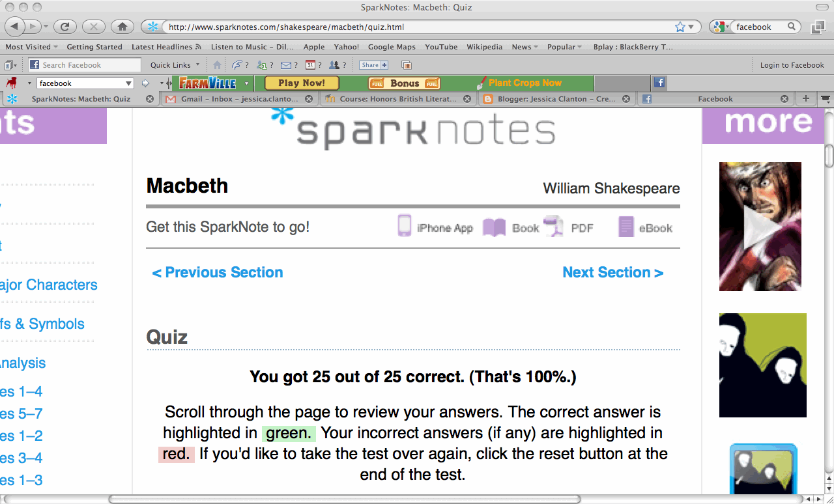
Task: Open a new tab with plus button
Action: coord(805,99)
